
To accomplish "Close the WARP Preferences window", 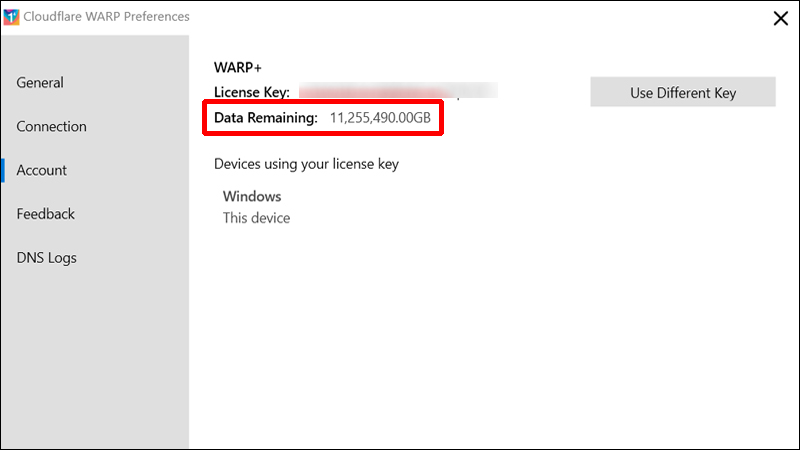I will 780,18.
